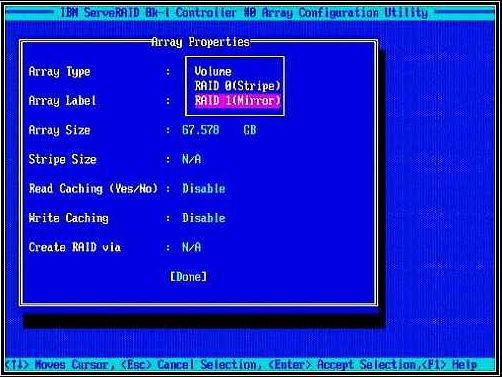The width and height of the screenshot is (502, 377).
Task: Click the Create RAID via N/A value
Action: point(191,247)
